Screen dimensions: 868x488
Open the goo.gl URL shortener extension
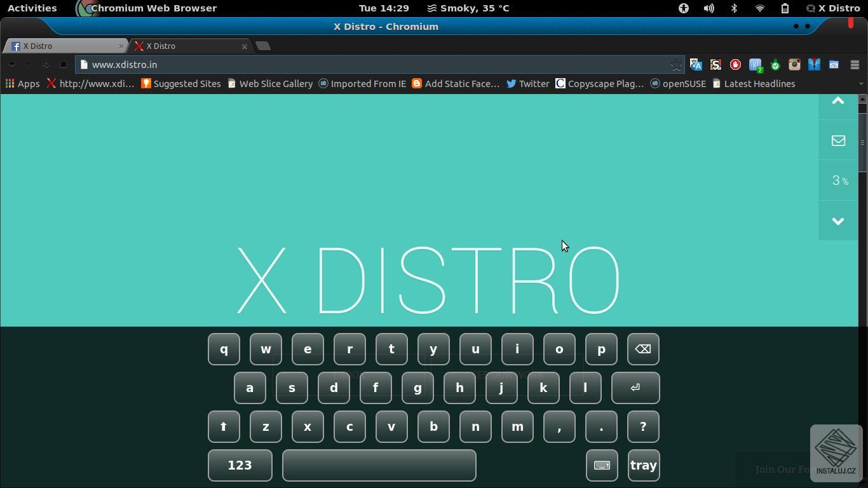tap(756, 65)
